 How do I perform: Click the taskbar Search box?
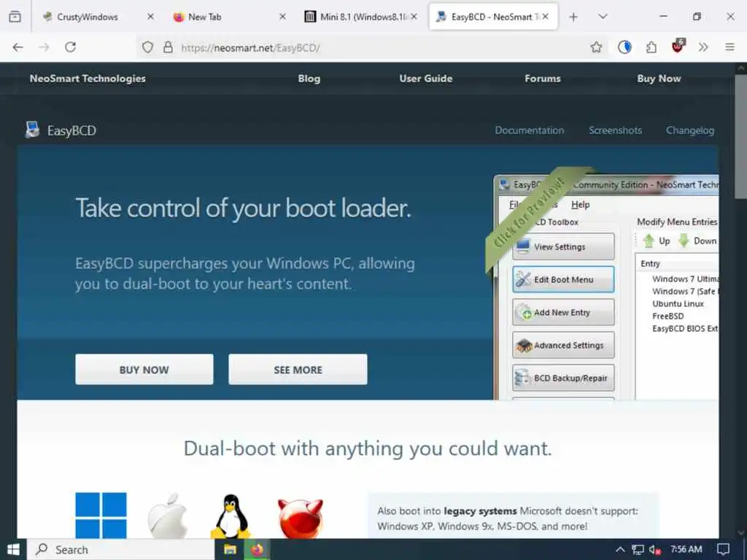point(121,550)
